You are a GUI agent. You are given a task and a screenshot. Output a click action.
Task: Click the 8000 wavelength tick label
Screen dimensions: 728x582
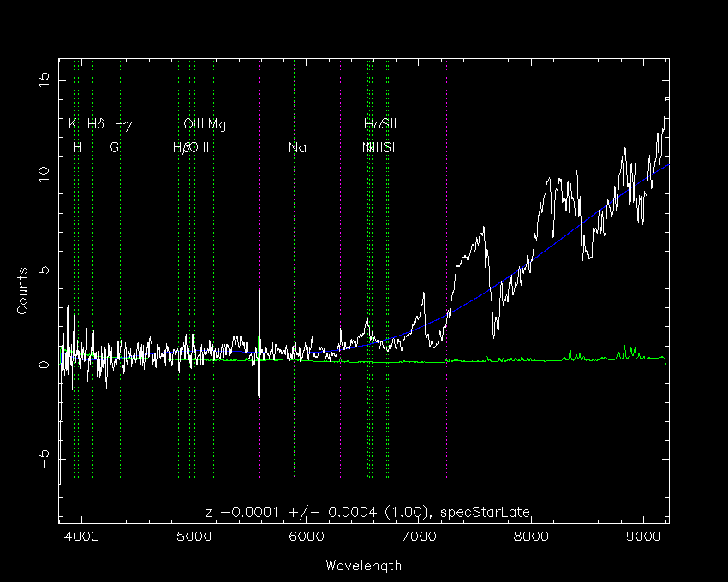[x=531, y=537]
